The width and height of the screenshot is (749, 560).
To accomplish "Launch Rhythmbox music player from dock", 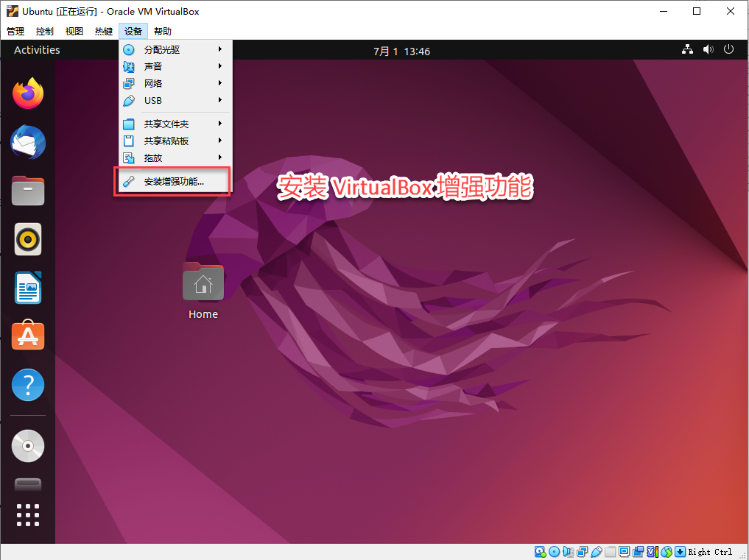I will pos(28,238).
